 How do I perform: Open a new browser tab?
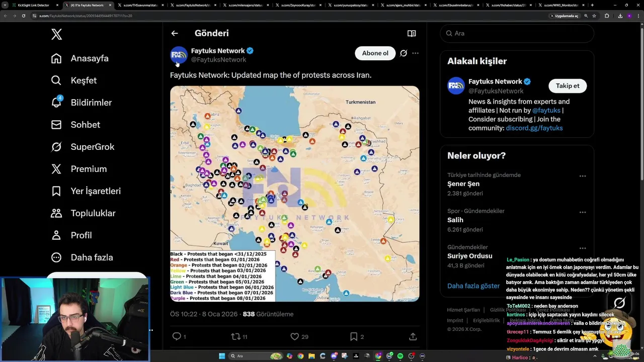tap(592, 5)
